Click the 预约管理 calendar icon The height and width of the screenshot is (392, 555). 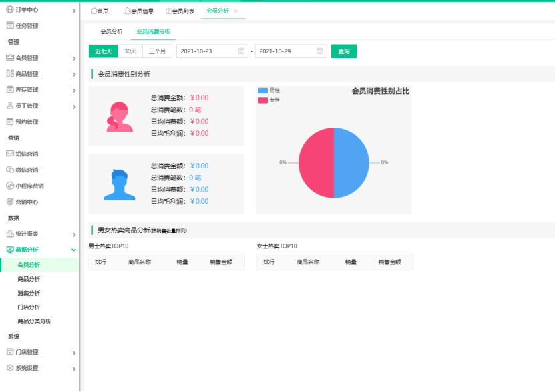click(x=10, y=122)
